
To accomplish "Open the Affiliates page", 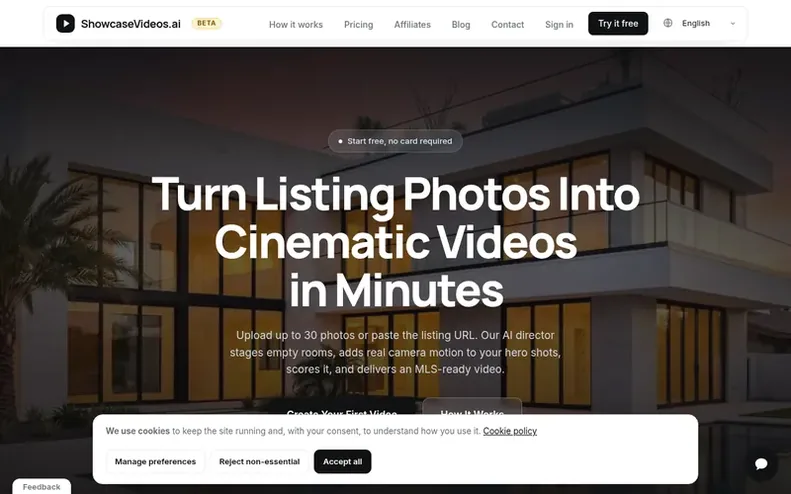I will (412, 24).
